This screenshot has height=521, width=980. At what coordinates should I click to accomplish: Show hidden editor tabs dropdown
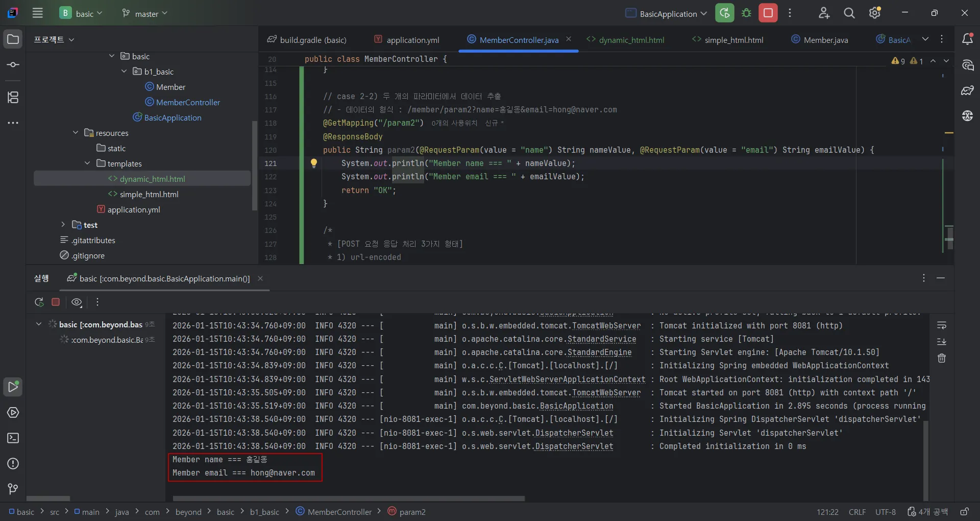pyautogui.click(x=925, y=39)
